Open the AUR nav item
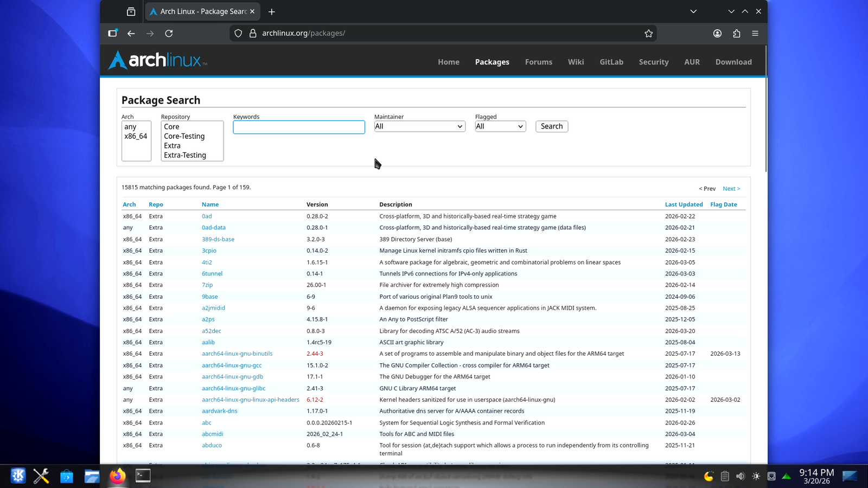 click(692, 62)
